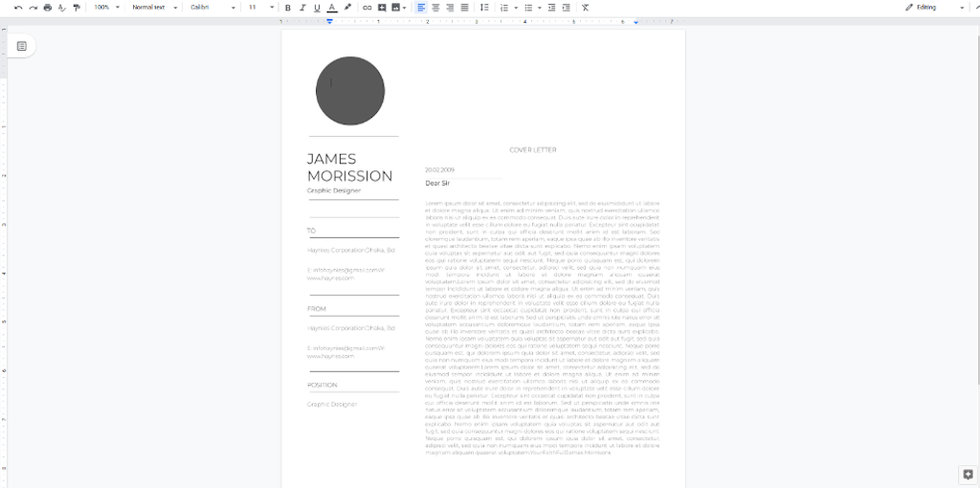The width and height of the screenshot is (980, 488).
Task: Expand the insert image options arrow
Action: pyautogui.click(x=405, y=8)
